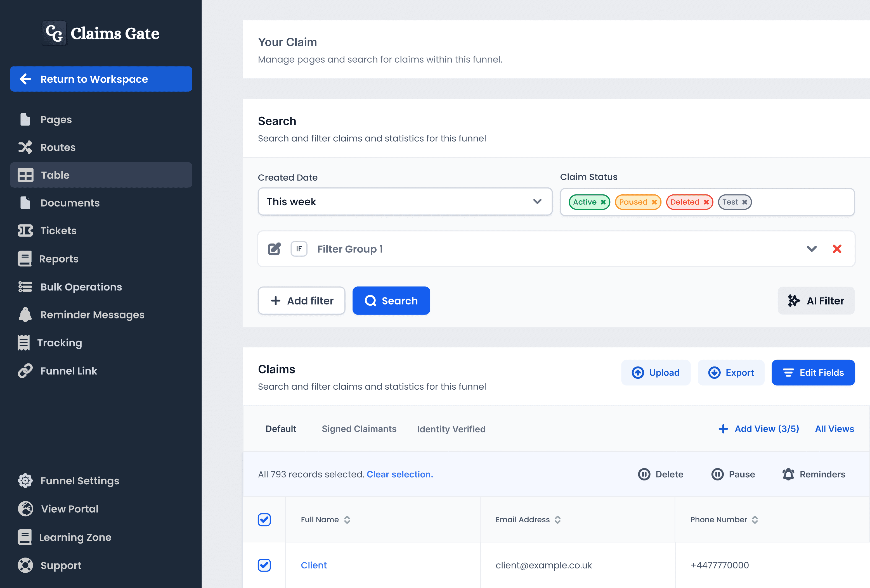Go to Reminder Messages bell icon
The image size is (870, 588).
(x=25, y=315)
